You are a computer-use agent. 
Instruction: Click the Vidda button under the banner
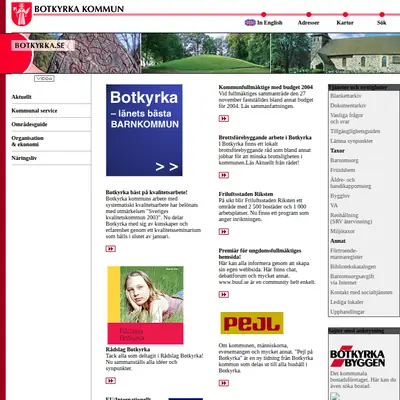[x=44, y=79]
